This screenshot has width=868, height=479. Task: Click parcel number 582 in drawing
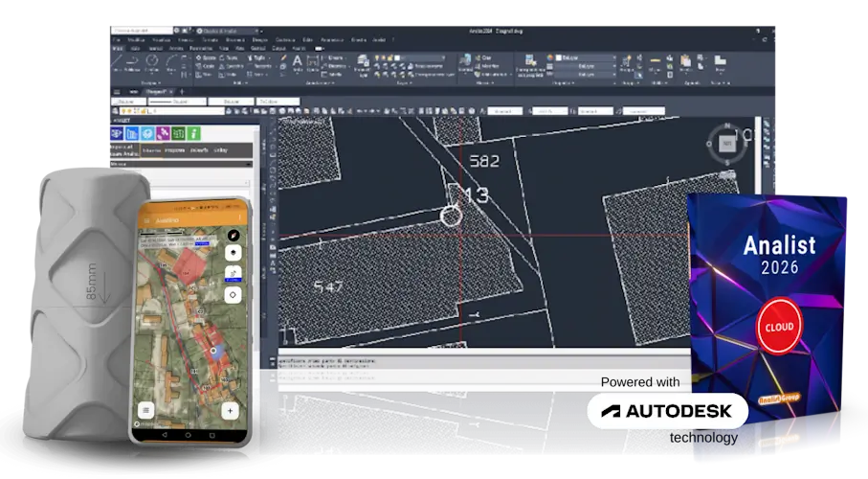484,161
